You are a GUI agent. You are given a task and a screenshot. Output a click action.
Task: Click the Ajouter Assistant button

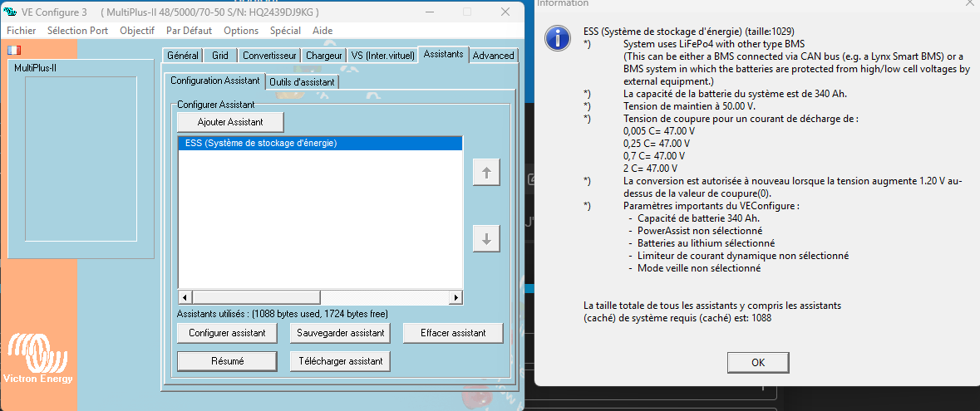pyautogui.click(x=230, y=122)
